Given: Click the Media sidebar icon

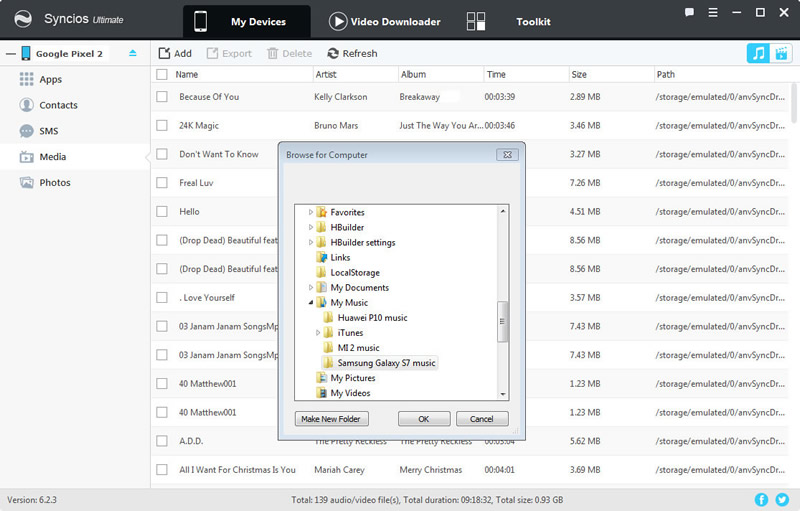Looking at the screenshot, I should point(27,157).
